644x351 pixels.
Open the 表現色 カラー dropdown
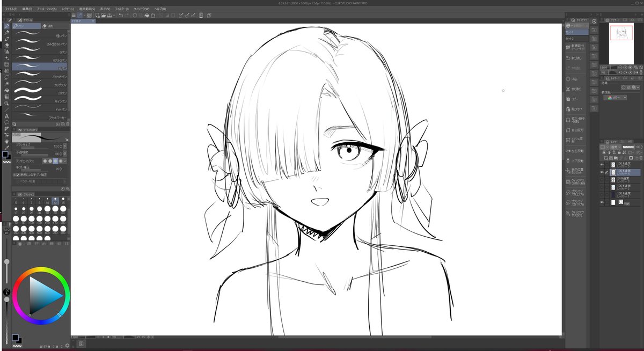tap(615, 98)
